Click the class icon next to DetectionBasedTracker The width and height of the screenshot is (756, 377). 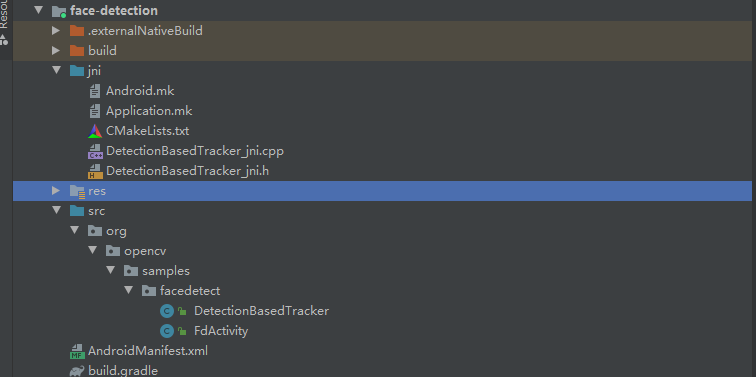(x=167, y=311)
